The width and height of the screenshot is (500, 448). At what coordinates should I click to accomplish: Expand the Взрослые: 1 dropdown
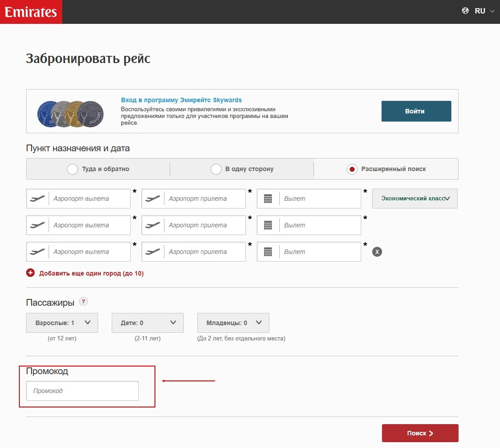tap(62, 322)
